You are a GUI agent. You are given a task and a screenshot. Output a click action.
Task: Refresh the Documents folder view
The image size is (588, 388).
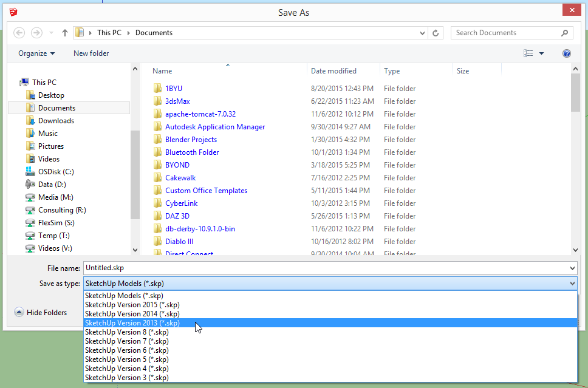coord(436,33)
